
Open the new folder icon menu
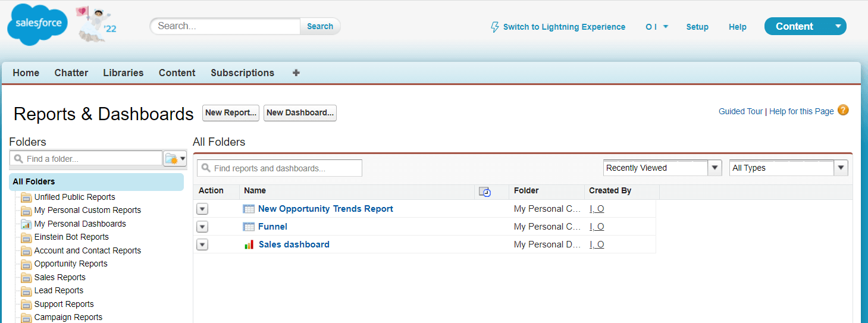click(x=175, y=158)
